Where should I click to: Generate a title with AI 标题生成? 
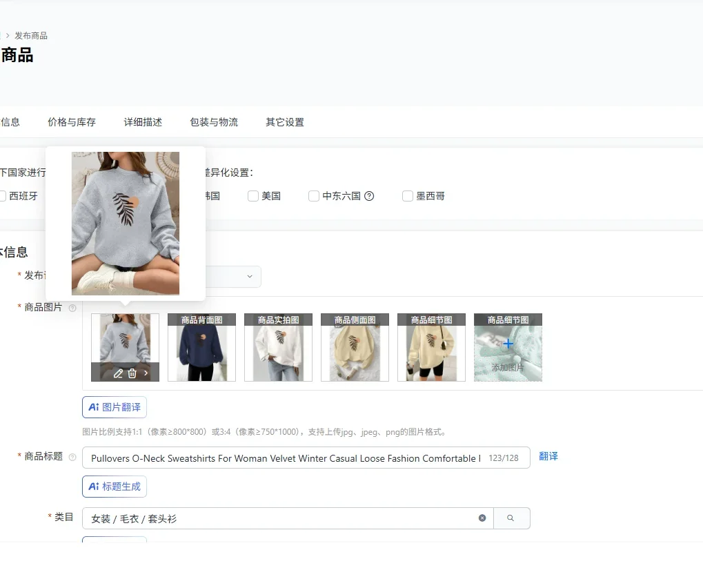click(x=114, y=486)
